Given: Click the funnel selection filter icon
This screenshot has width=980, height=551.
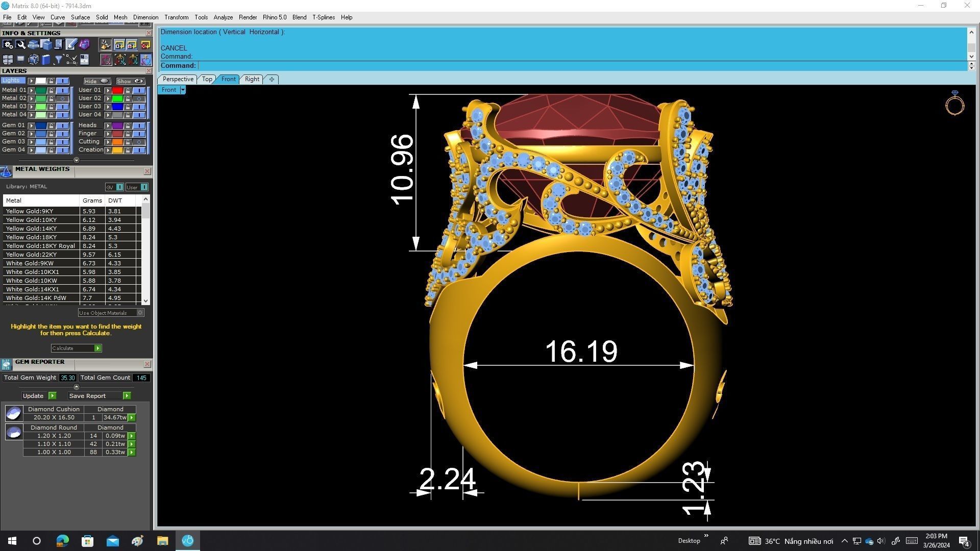Looking at the screenshot, I should coord(58,60).
